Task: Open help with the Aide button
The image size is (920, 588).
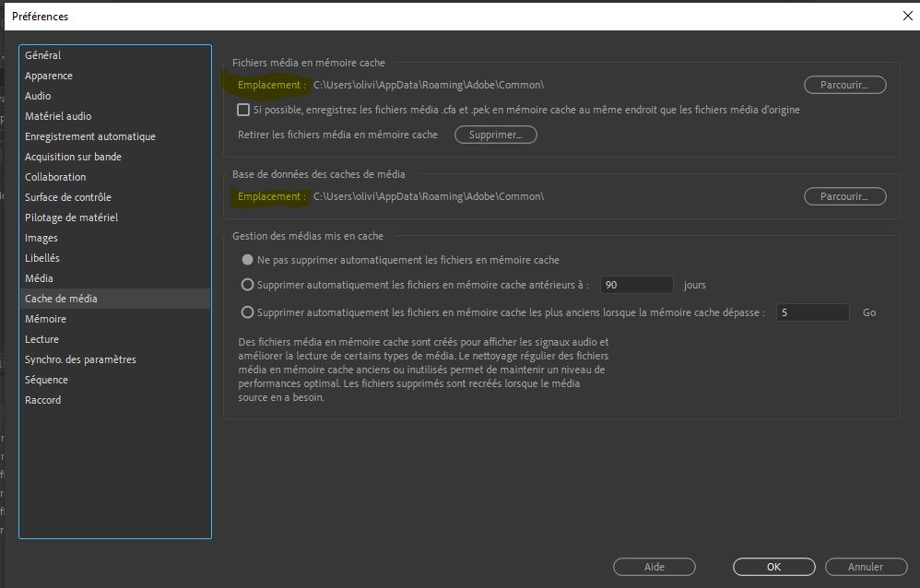Action: tap(654, 567)
